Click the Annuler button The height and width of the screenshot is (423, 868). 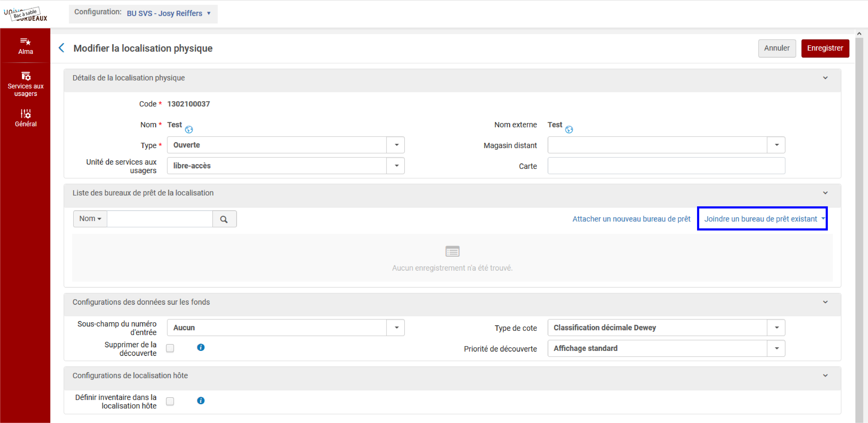click(777, 48)
